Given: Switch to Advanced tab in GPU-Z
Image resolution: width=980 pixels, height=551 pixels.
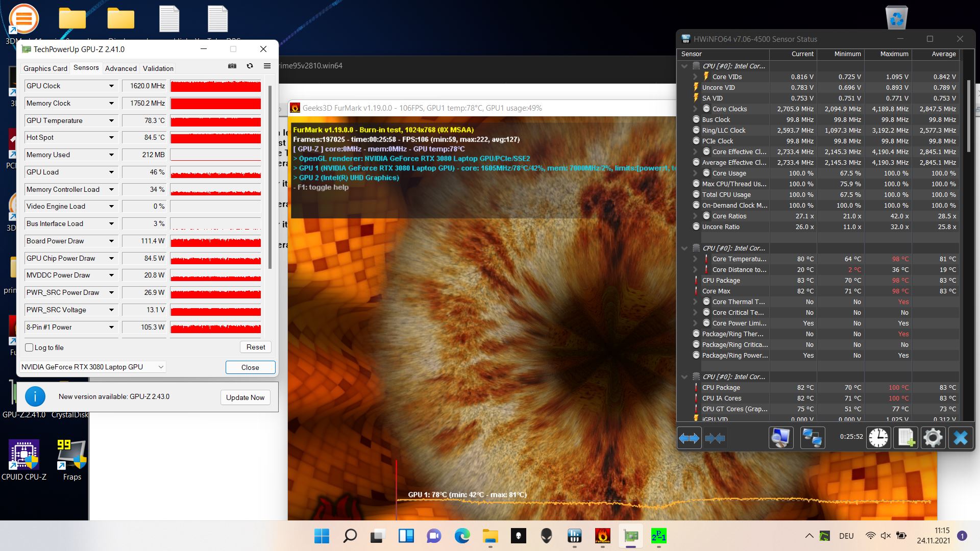Looking at the screenshot, I should (121, 68).
